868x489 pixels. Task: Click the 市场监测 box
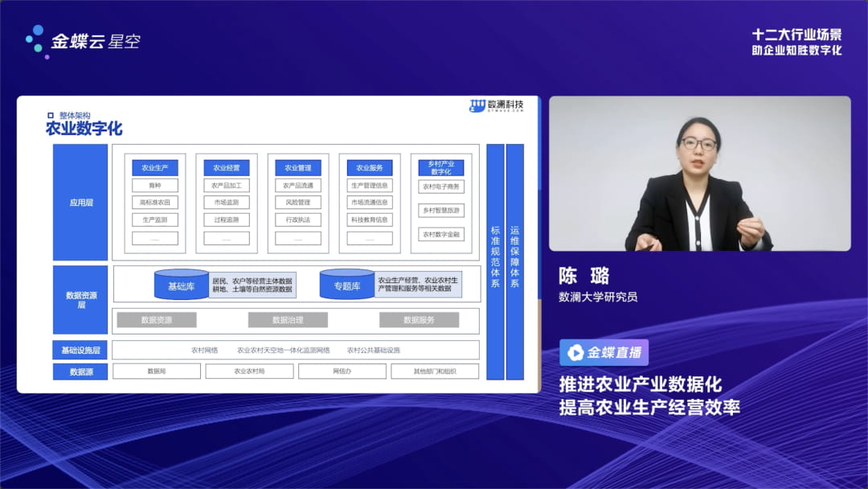227,203
